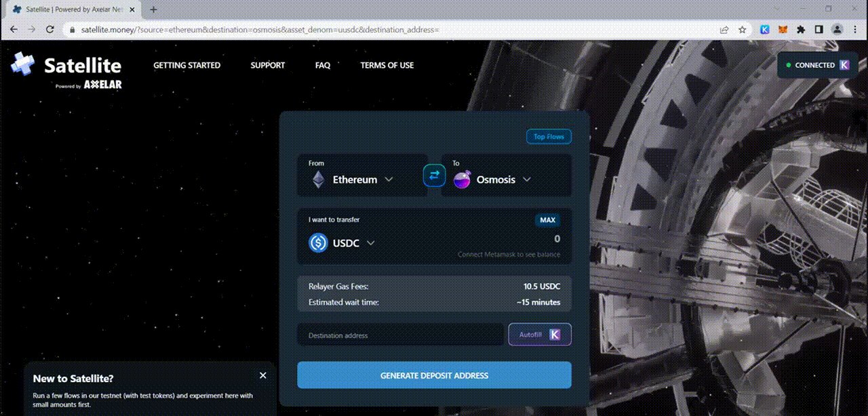Viewport: 868px width, 416px height.
Task: Click MAX to use full balance
Action: click(x=547, y=220)
